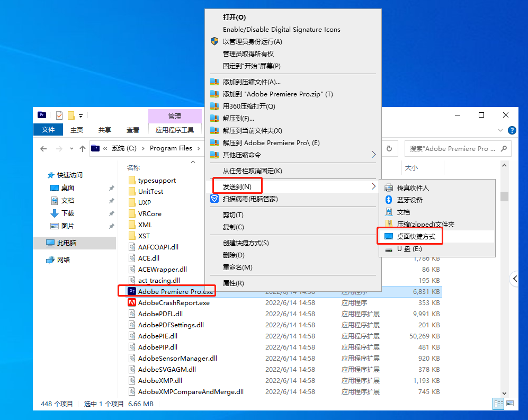Open 图片 in quick access
This screenshot has height=420, width=528.
point(62,226)
